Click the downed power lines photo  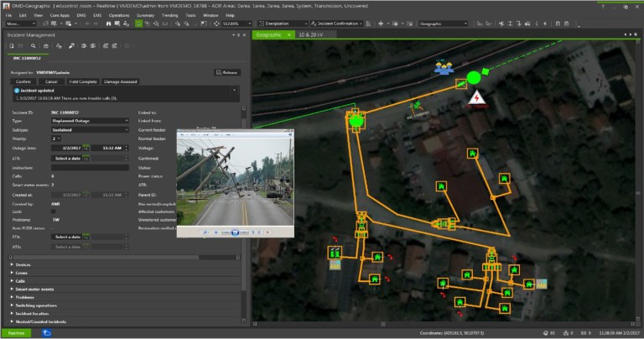(236, 182)
